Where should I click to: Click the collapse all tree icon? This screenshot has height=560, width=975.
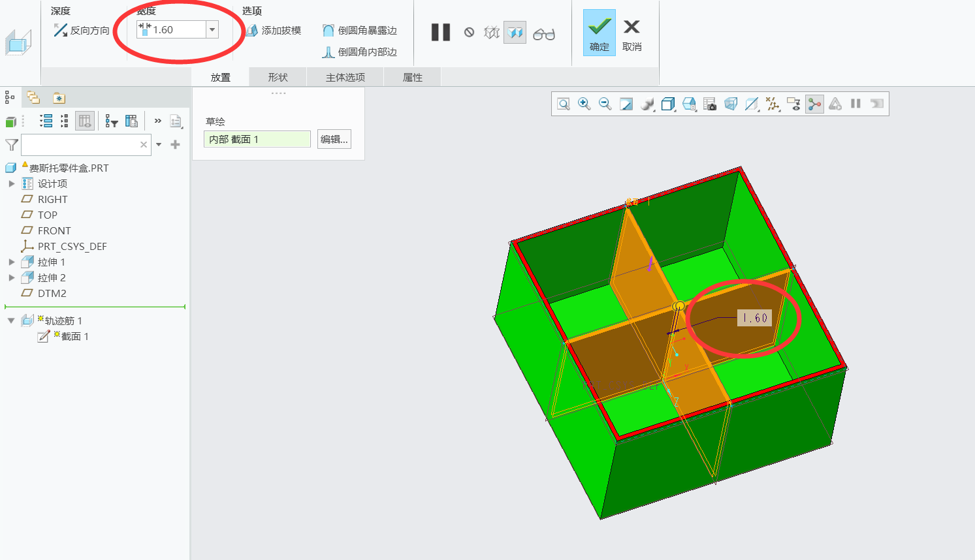point(64,121)
